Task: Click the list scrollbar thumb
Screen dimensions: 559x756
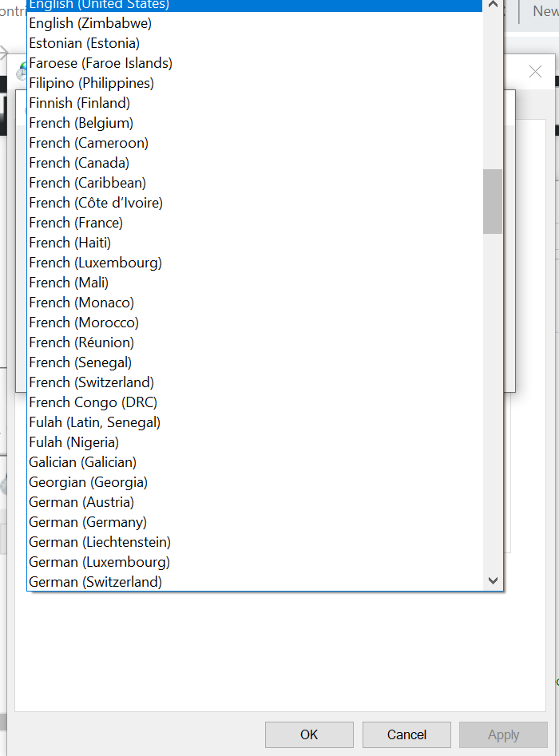Action: click(x=493, y=201)
